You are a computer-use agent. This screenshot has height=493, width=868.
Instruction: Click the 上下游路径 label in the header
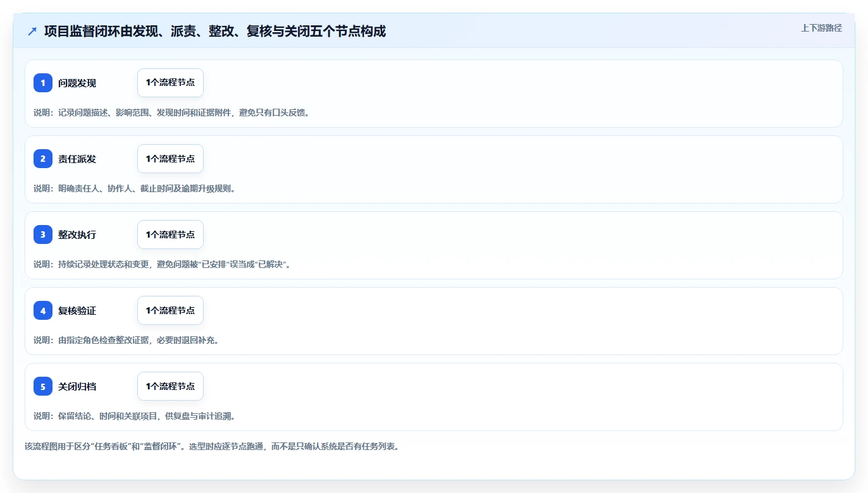pos(821,28)
